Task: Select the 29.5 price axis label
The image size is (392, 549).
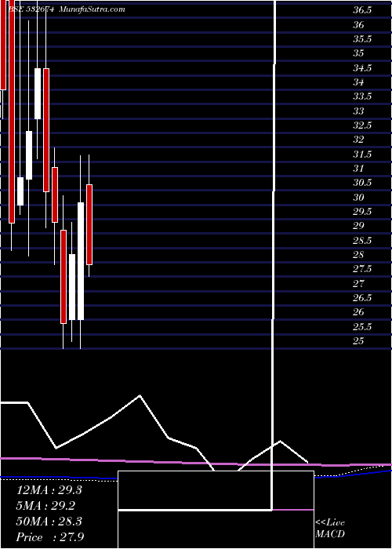Action: [x=362, y=212]
